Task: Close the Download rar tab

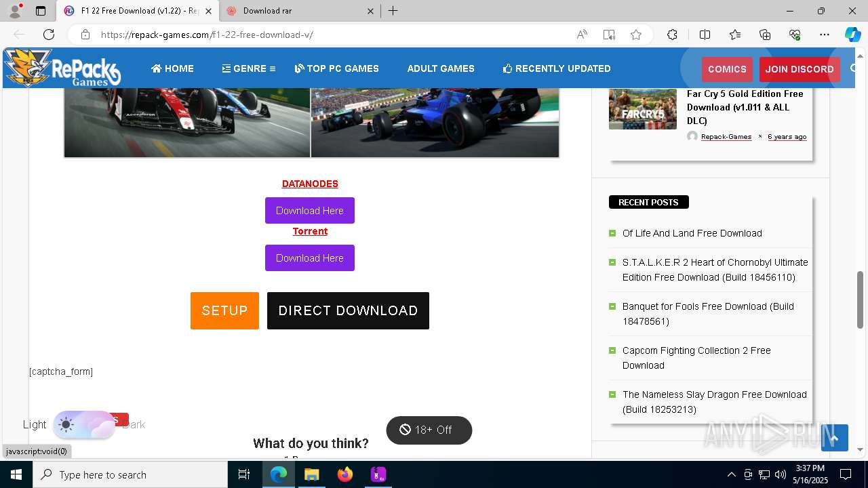Action: click(370, 11)
